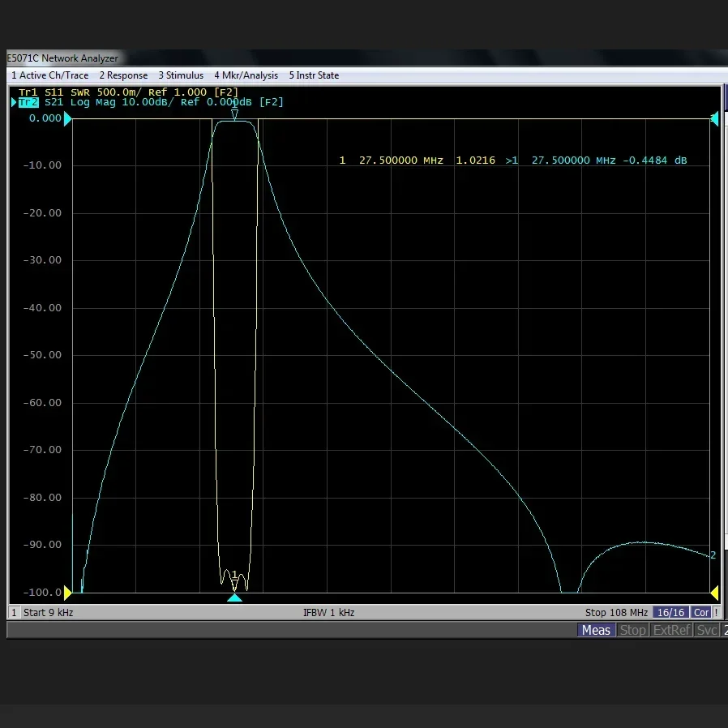Click the cyan marker 1 triangle on bottom axis

pos(234,597)
